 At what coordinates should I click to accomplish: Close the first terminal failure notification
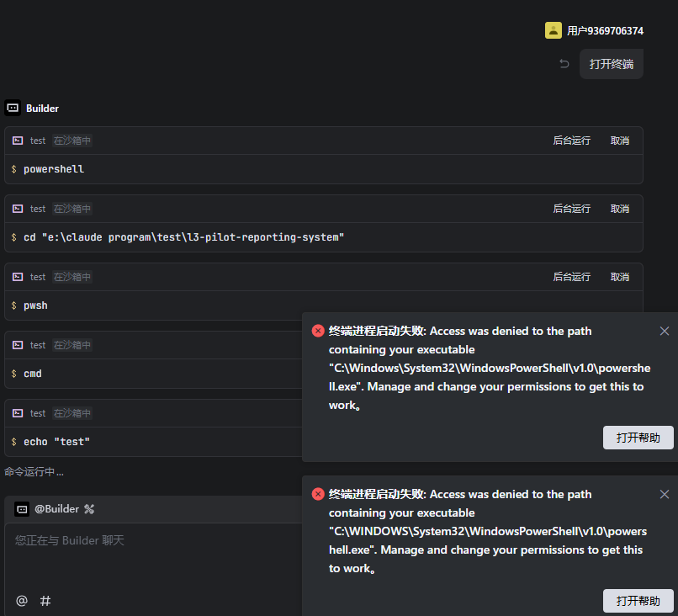tap(665, 331)
